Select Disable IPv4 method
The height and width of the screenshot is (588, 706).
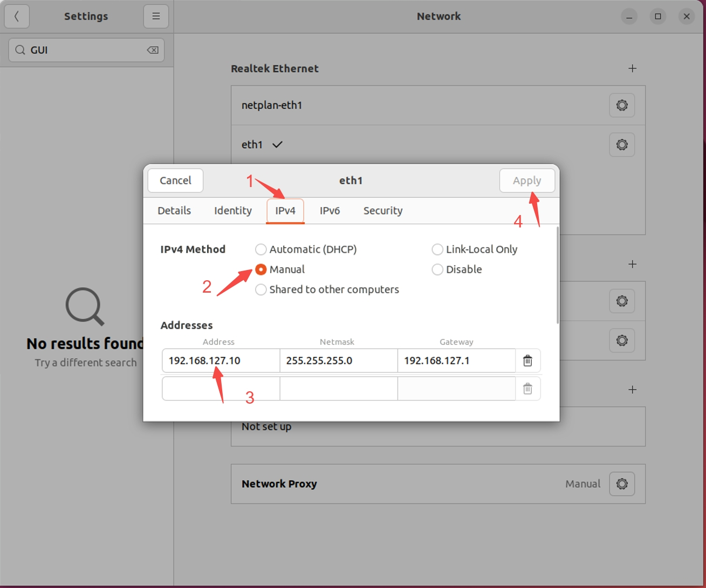coord(457,269)
